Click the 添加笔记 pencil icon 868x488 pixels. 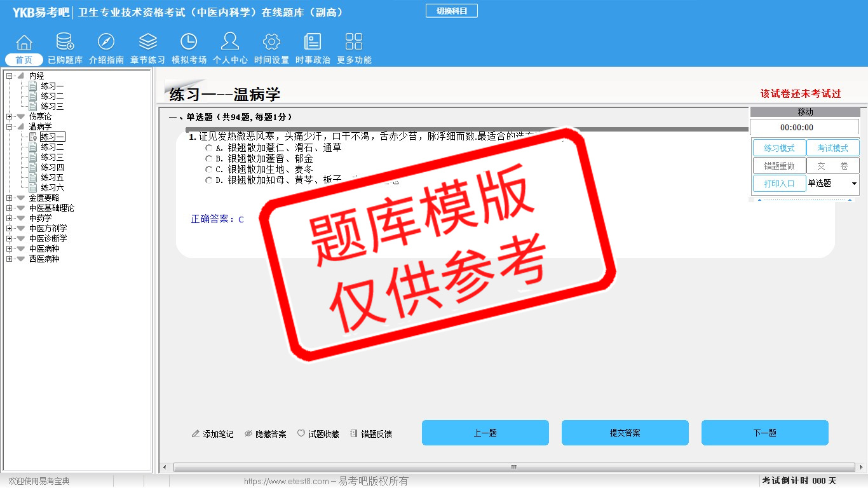coord(196,434)
